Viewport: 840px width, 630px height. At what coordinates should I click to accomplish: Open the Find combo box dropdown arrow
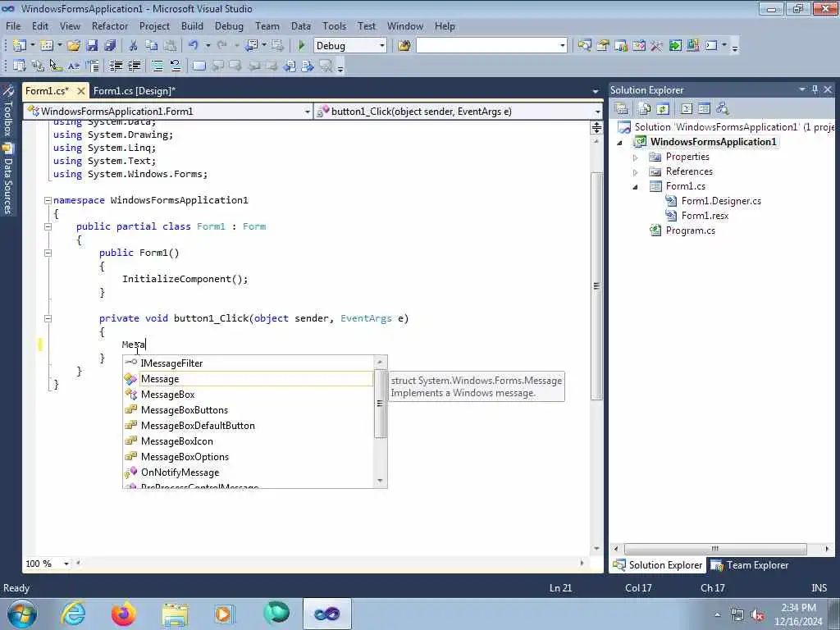point(562,46)
